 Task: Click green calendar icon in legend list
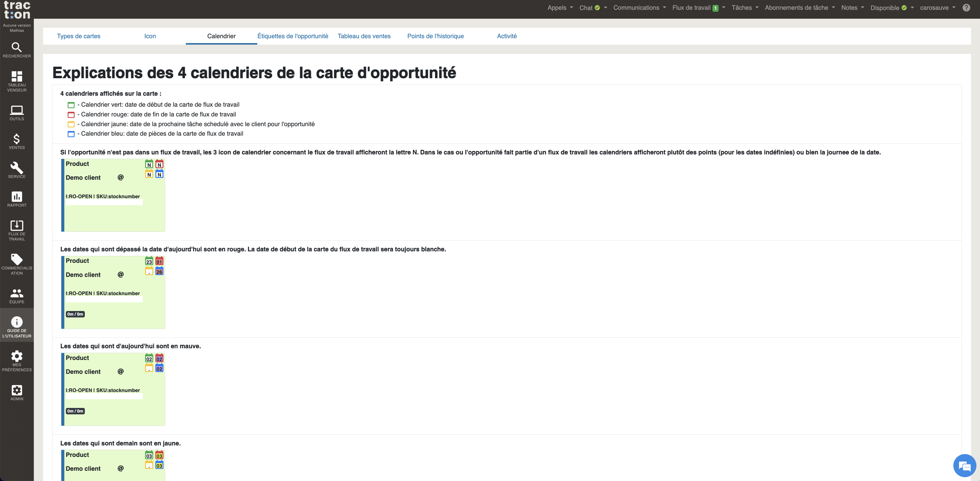pyautogui.click(x=71, y=105)
